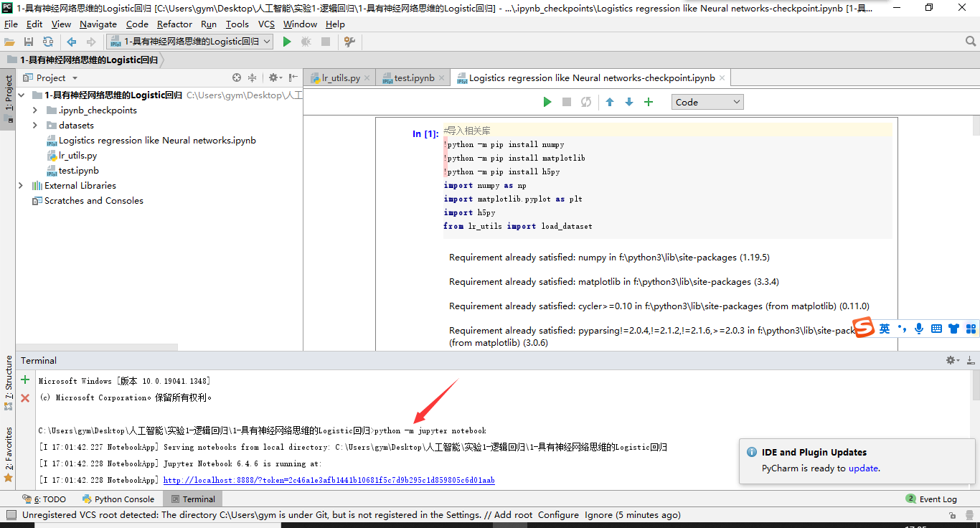Screen dimensions: 980x528
Task: Toggle the 7: Structure side tool window
Action: coord(9,382)
